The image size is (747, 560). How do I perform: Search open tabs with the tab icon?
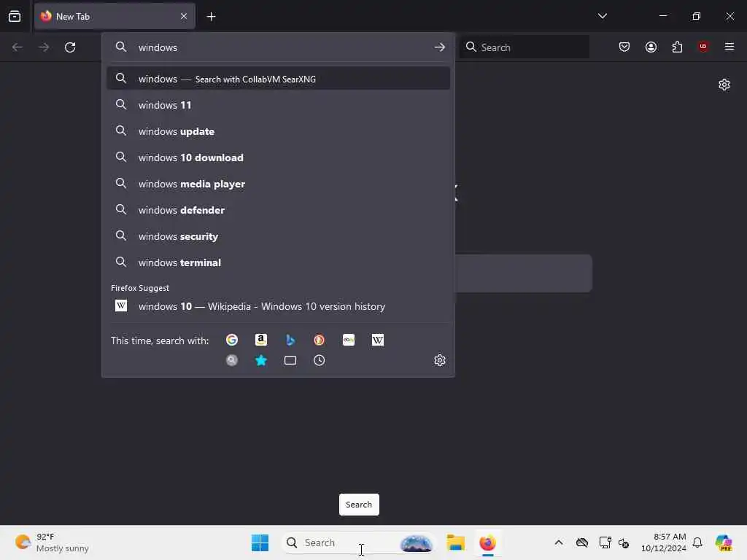(x=290, y=360)
